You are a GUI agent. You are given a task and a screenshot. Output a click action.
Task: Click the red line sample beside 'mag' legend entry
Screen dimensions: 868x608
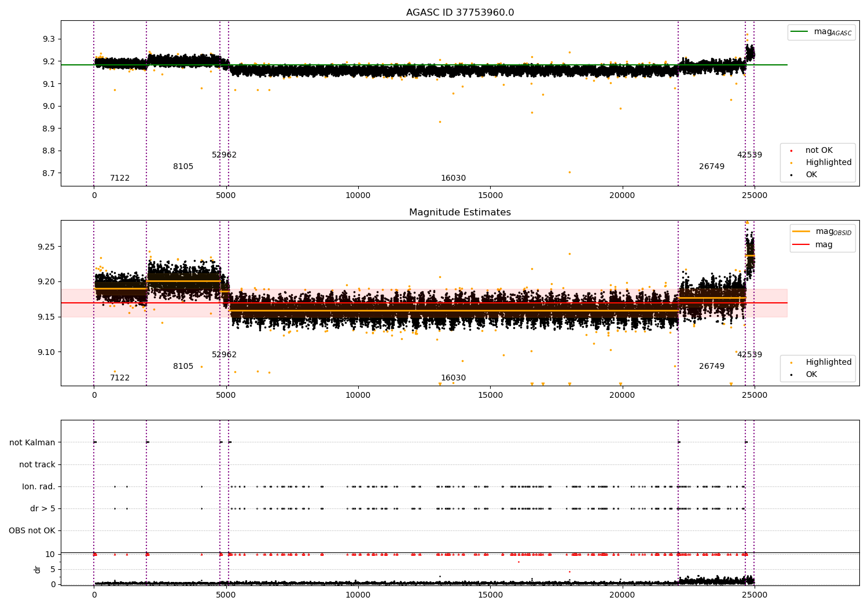pos(801,245)
